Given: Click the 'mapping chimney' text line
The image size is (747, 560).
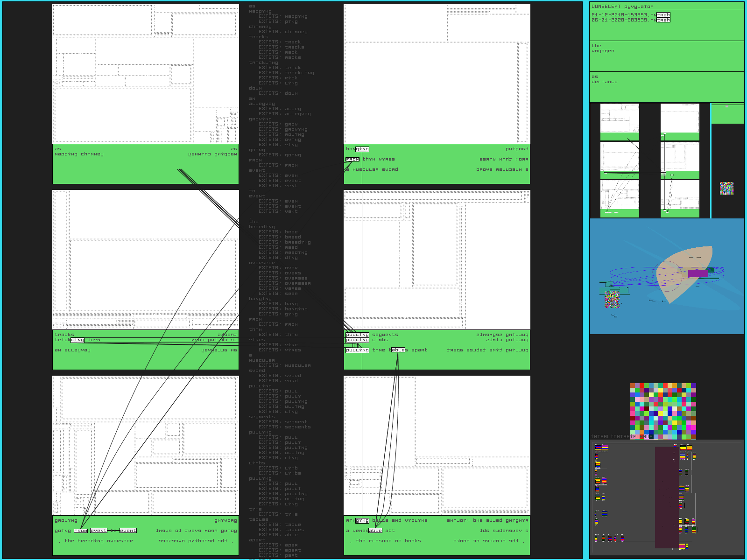Looking at the screenshot, I should (79, 154).
